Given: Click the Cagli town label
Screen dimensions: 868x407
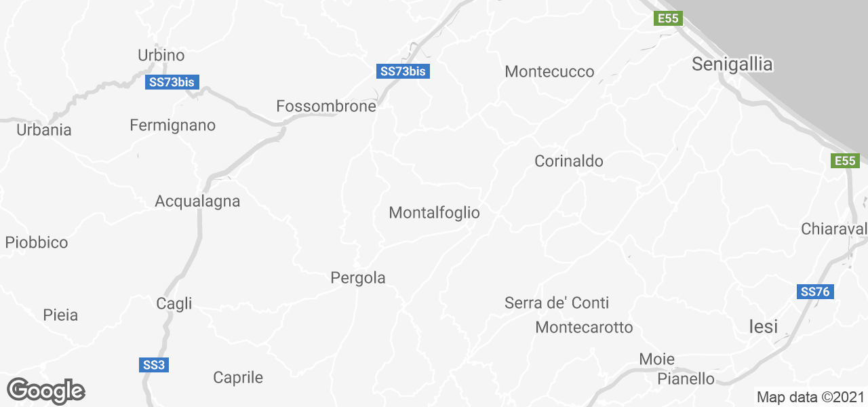Looking at the screenshot, I should tap(174, 304).
